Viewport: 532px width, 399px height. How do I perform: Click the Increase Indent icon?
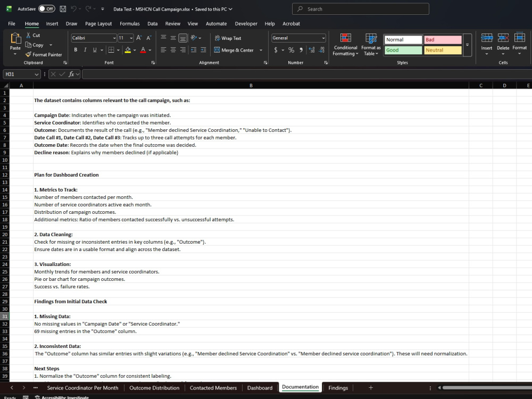pos(203,50)
